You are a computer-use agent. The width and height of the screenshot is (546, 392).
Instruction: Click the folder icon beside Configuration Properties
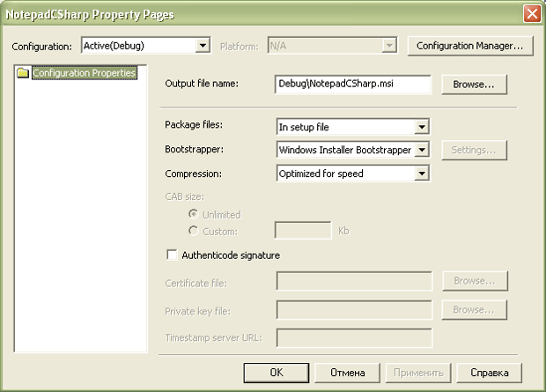23,73
